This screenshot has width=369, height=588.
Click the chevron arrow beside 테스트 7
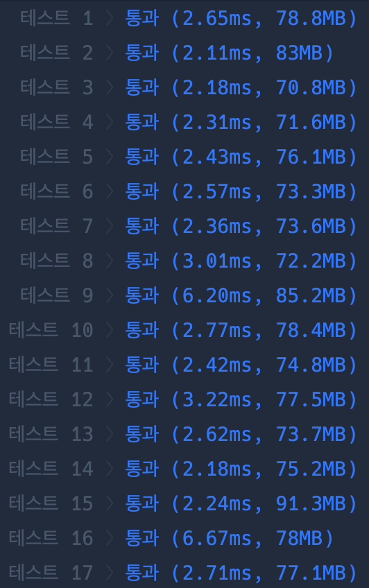(x=110, y=226)
